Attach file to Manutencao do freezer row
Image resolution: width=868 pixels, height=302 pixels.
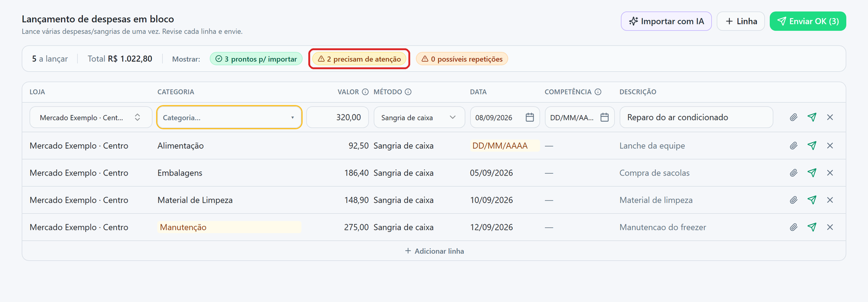pyautogui.click(x=794, y=227)
